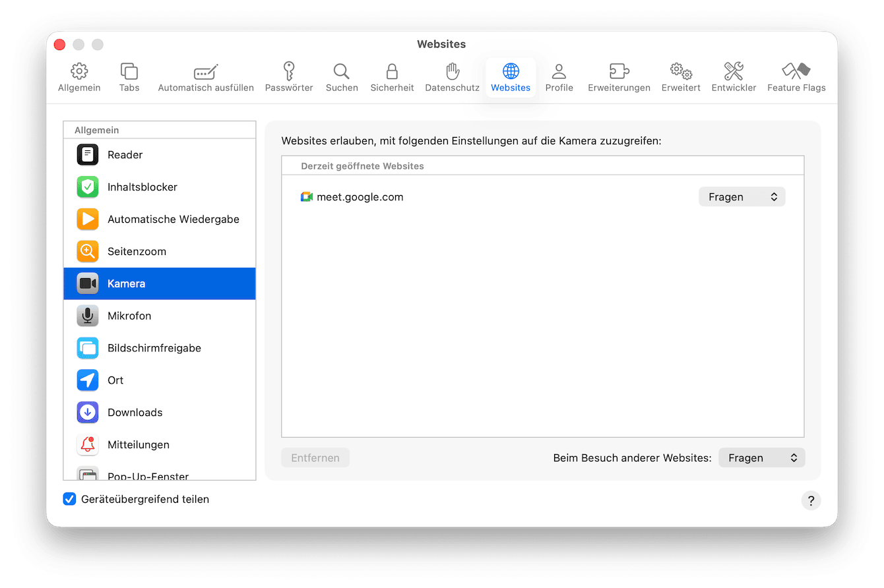Screen dimensions: 884x588
Task: Open the Entwickler tools settings
Action: click(733, 76)
